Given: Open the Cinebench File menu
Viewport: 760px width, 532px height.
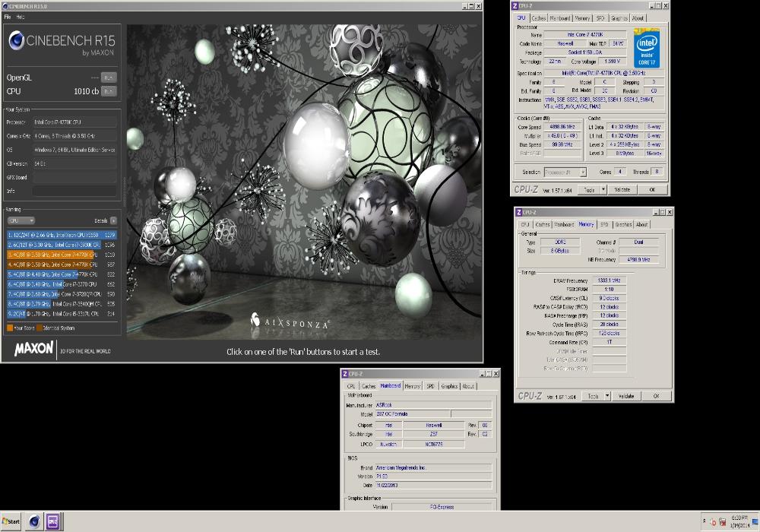Looking at the screenshot, I should pos(8,17).
